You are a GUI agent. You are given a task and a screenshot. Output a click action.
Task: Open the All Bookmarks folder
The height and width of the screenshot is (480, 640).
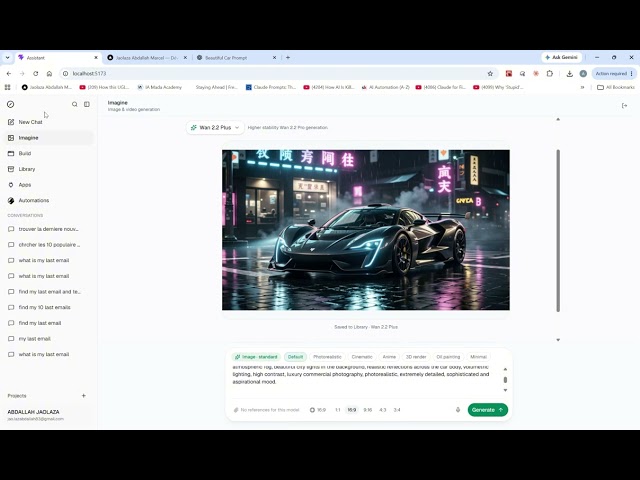[x=616, y=87]
